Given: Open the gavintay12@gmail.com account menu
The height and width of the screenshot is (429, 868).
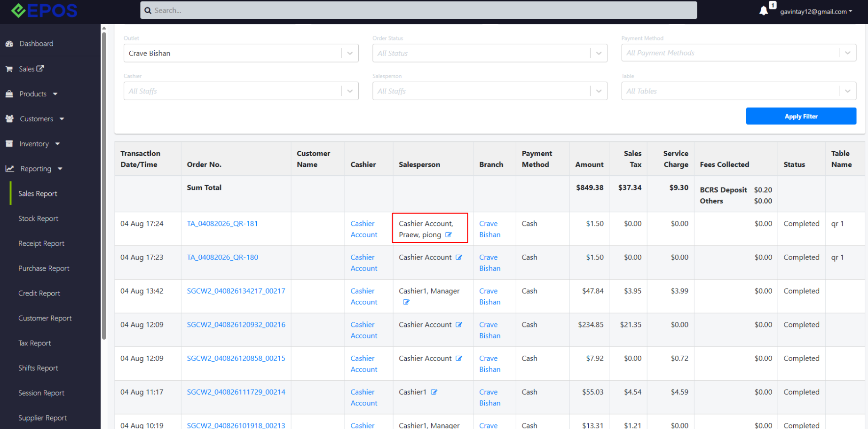Looking at the screenshot, I should [x=816, y=11].
